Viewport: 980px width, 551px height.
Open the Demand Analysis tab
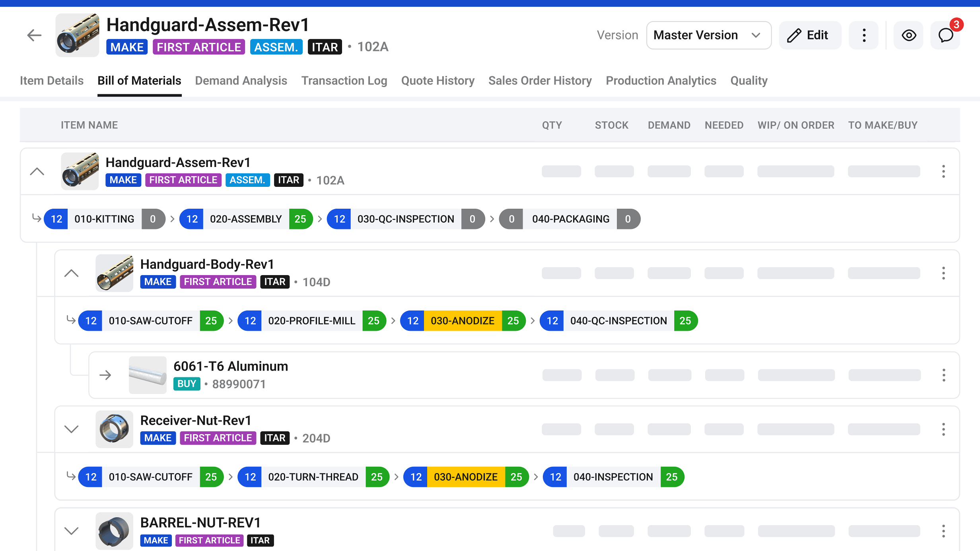click(241, 81)
